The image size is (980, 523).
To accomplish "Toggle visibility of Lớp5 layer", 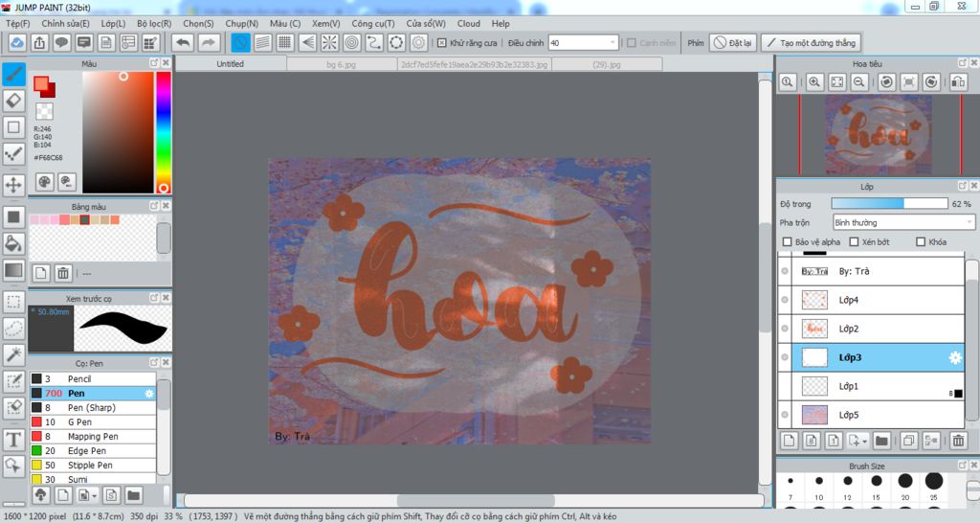I will pos(785,414).
